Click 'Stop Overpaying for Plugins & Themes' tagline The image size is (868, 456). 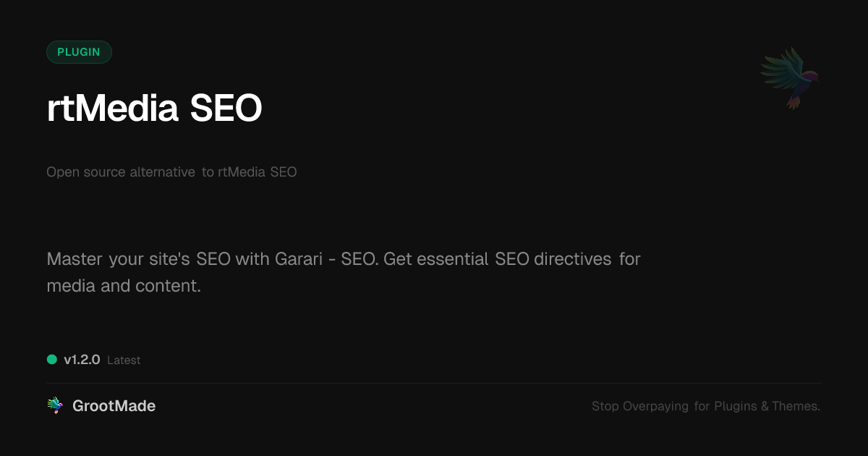pos(705,406)
